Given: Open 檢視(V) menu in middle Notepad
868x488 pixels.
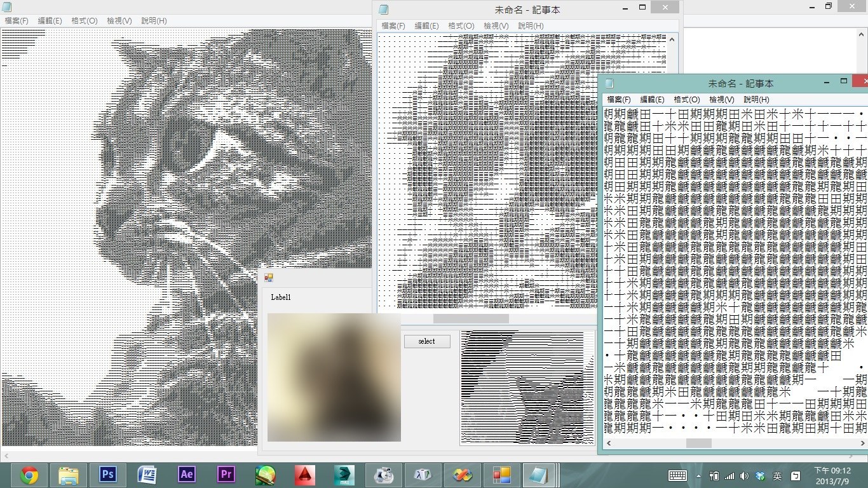Looking at the screenshot, I should (x=496, y=26).
